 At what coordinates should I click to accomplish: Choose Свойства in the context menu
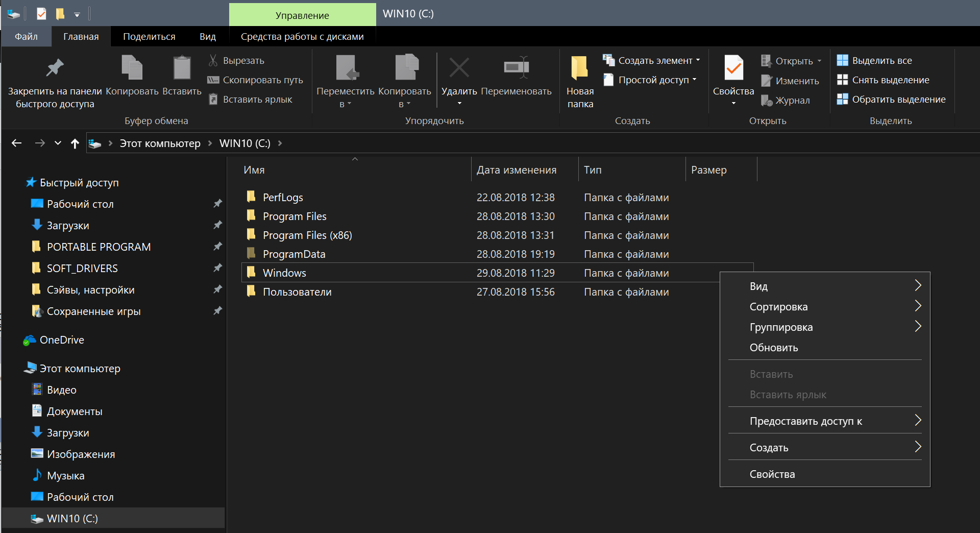click(825, 474)
